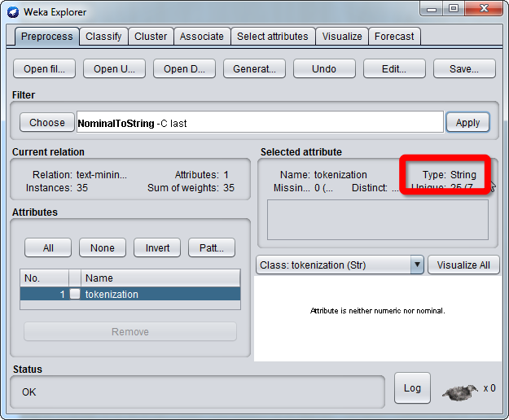The width and height of the screenshot is (509, 420).
Task: Click the Open file button
Action: [44, 68]
